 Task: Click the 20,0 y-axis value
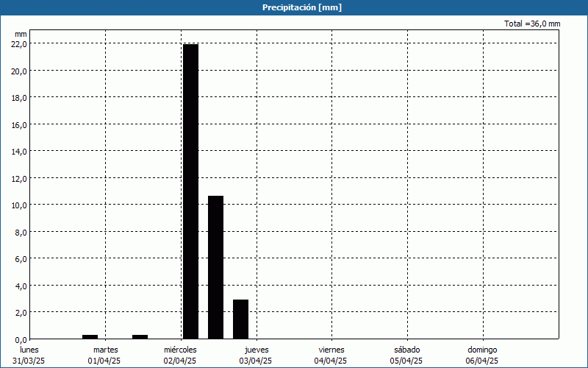coord(19,71)
